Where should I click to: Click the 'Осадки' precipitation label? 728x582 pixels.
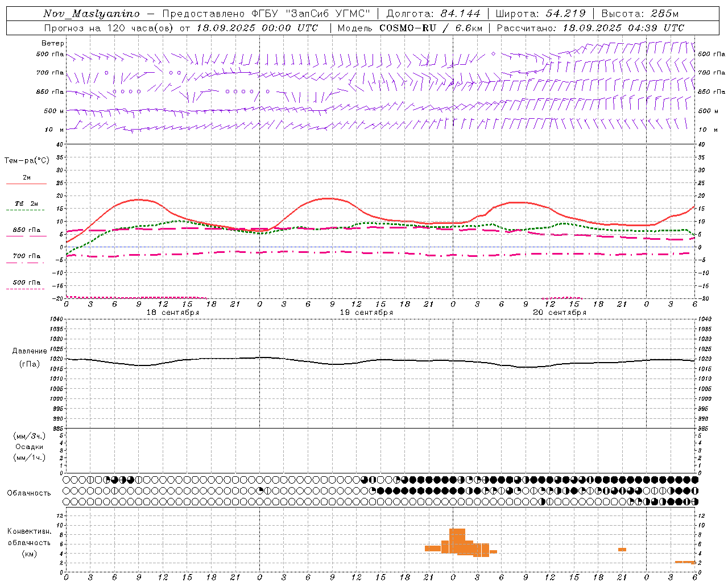coord(30,447)
